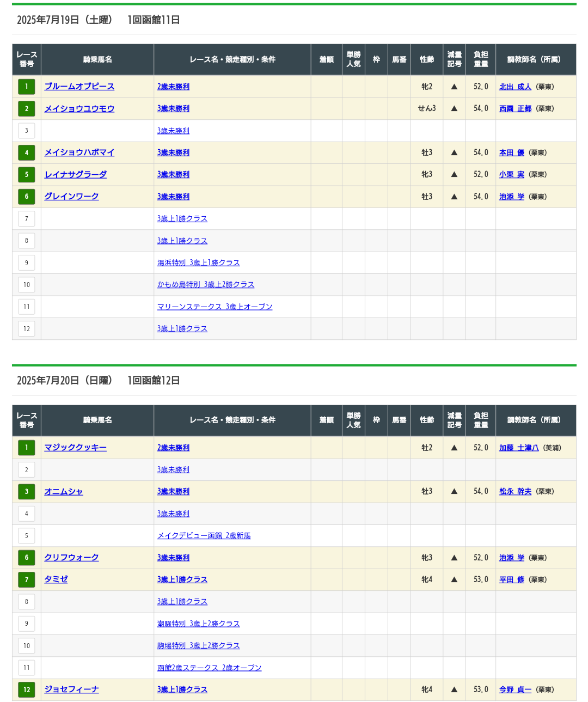Open horse link レイナサグラーダ

point(76,174)
